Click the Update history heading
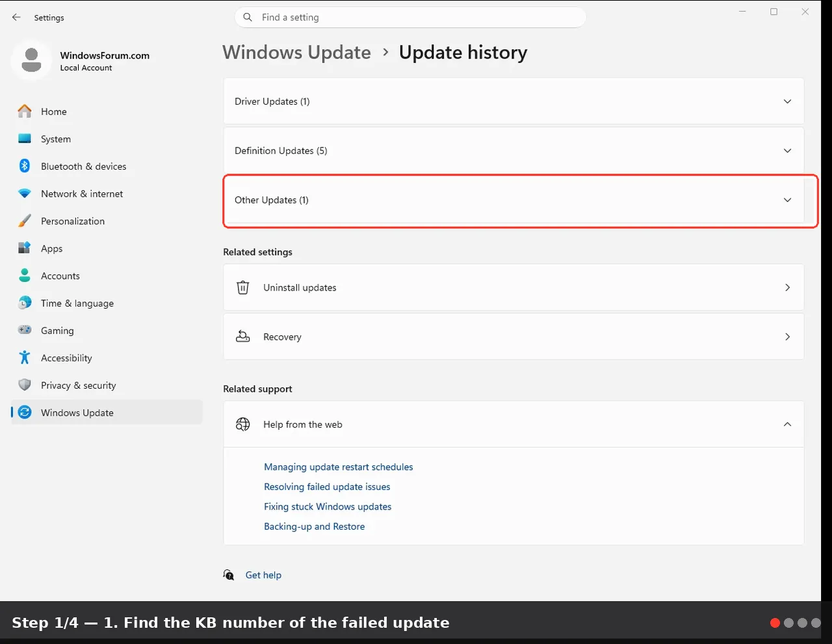The width and height of the screenshot is (832, 644). click(463, 52)
